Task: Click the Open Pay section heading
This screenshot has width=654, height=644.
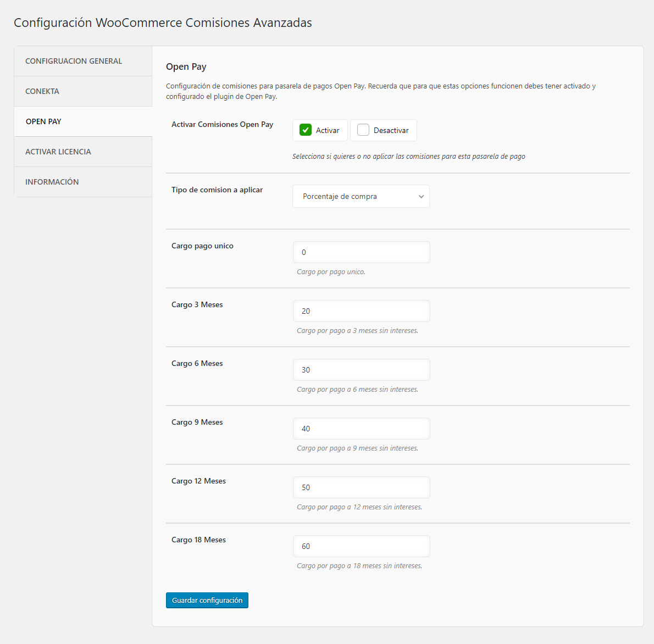Action: click(x=186, y=67)
